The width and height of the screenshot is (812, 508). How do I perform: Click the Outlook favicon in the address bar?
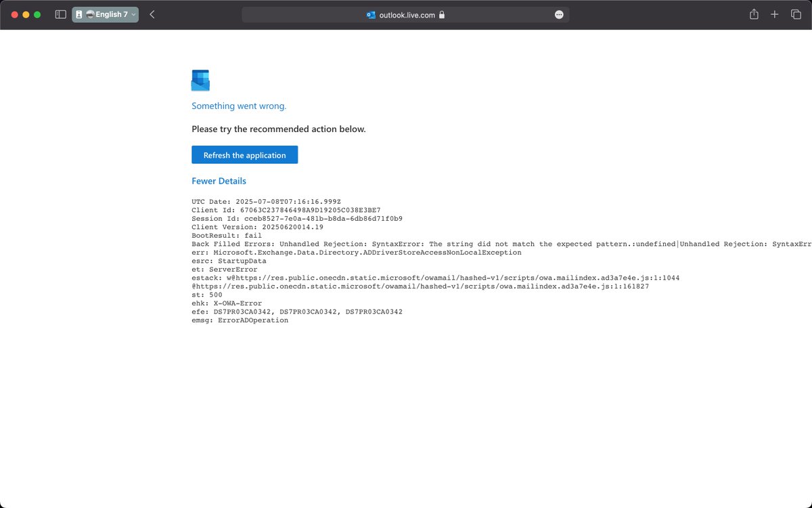[x=371, y=14]
